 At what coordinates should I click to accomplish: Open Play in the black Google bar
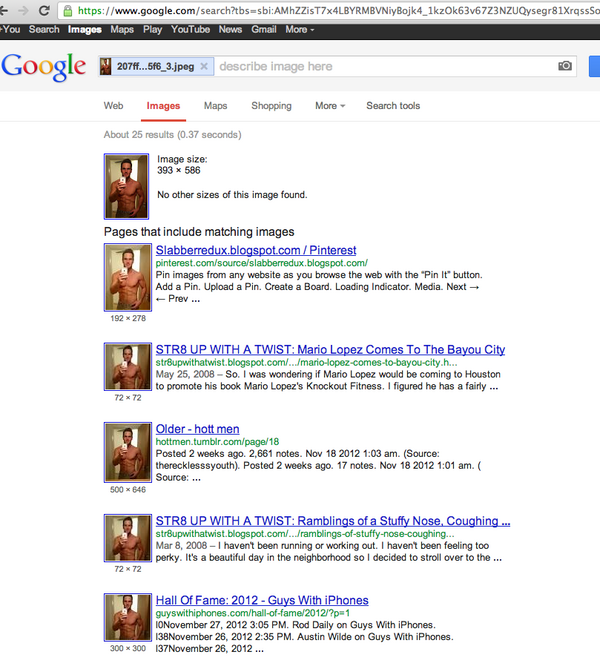tap(152, 29)
